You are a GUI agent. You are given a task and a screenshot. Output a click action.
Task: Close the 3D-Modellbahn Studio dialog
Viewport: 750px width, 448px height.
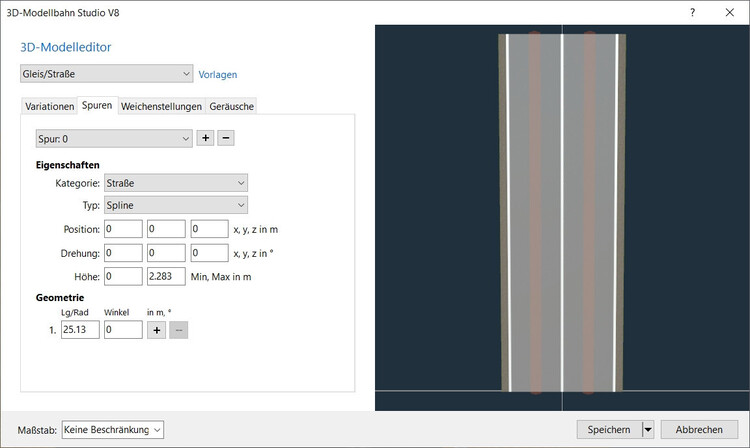pos(729,12)
